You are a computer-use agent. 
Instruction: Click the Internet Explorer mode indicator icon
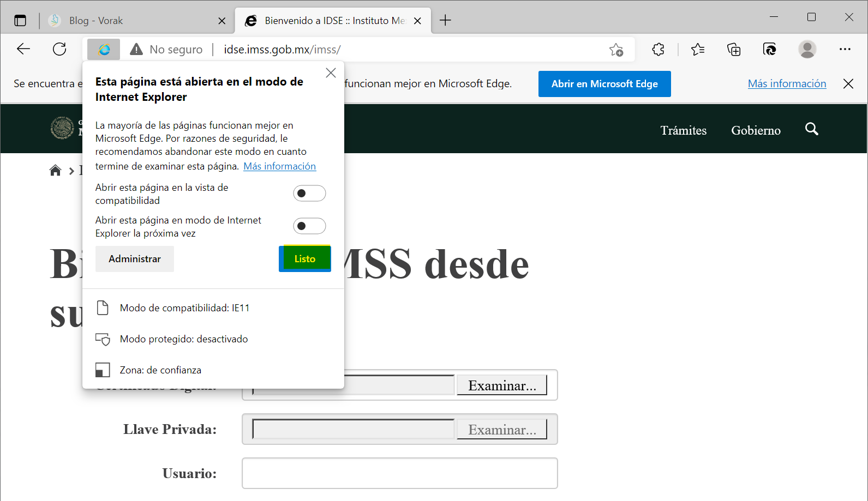104,50
